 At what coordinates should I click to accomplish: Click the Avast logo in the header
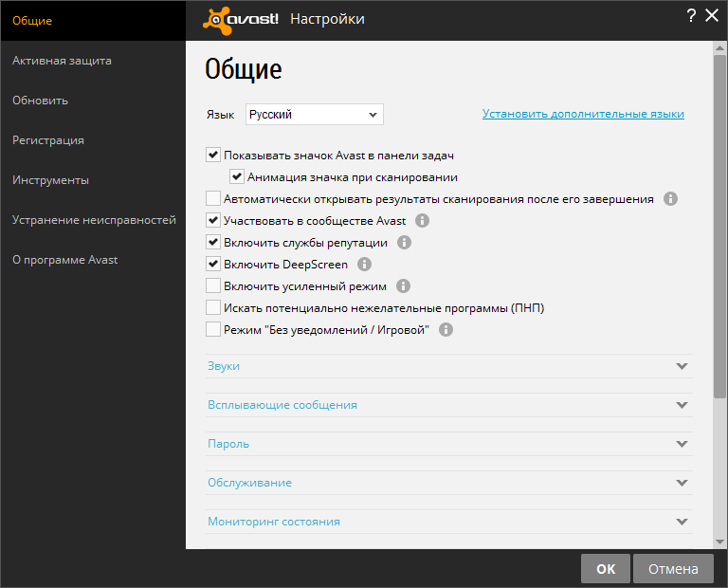click(x=241, y=20)
